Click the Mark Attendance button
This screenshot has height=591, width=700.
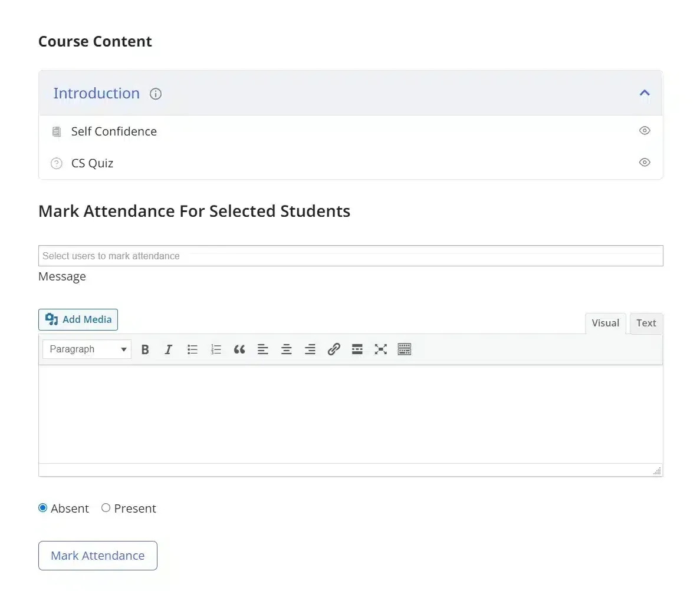click(97, 555)
